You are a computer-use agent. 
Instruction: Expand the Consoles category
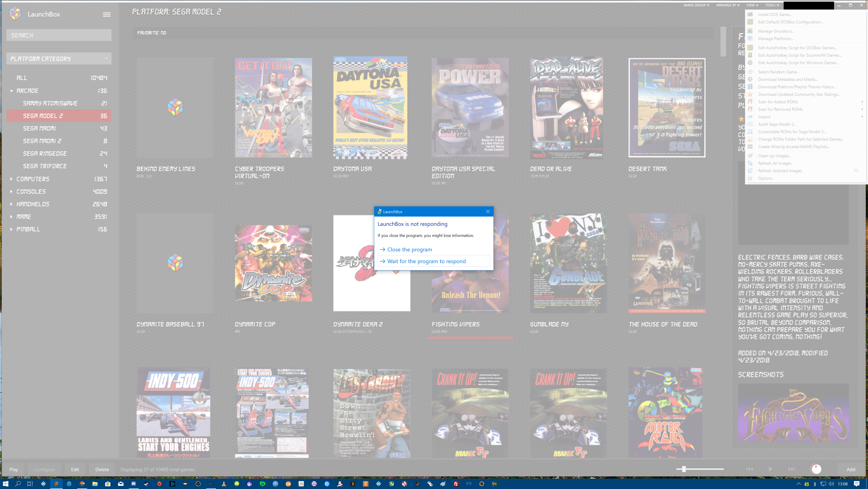pos(12,192)
